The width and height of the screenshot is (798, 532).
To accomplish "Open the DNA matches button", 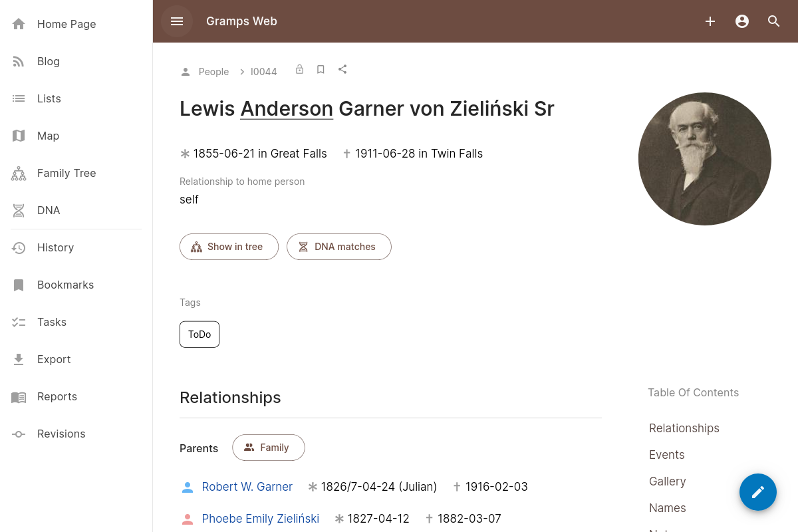I will pos(339,246).
